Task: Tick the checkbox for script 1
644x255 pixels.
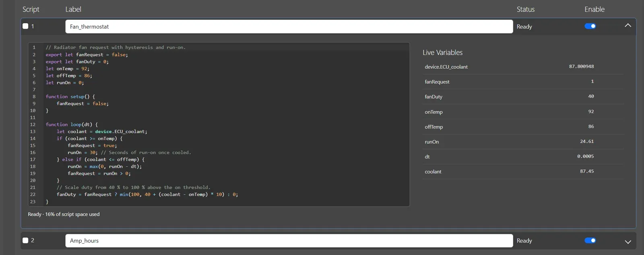Action: [x=25, y=26]
